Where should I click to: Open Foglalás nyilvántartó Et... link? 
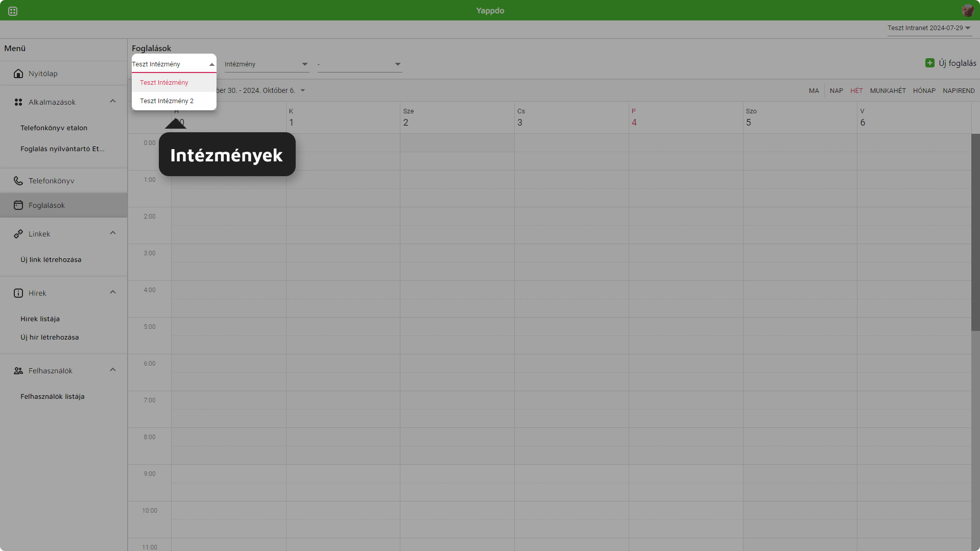click(x=62, y=149)
